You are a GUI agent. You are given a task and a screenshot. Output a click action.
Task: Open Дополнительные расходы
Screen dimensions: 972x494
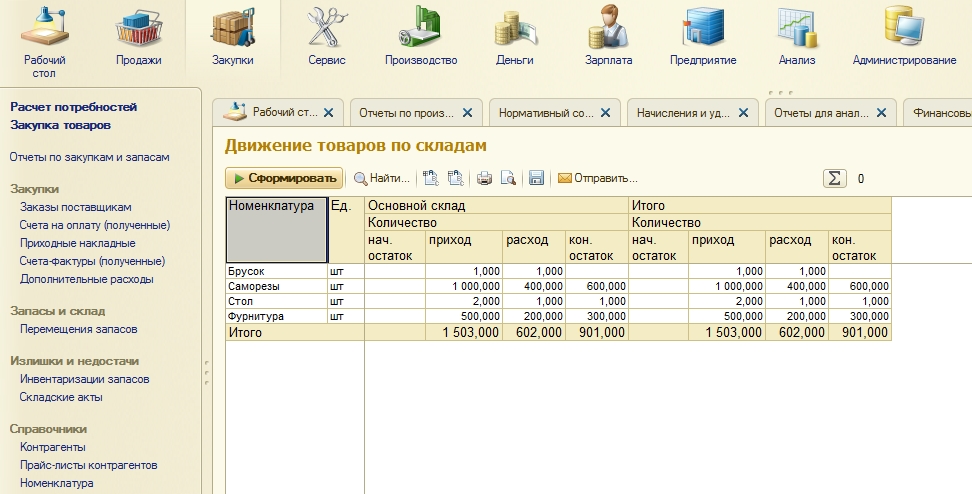87,279
